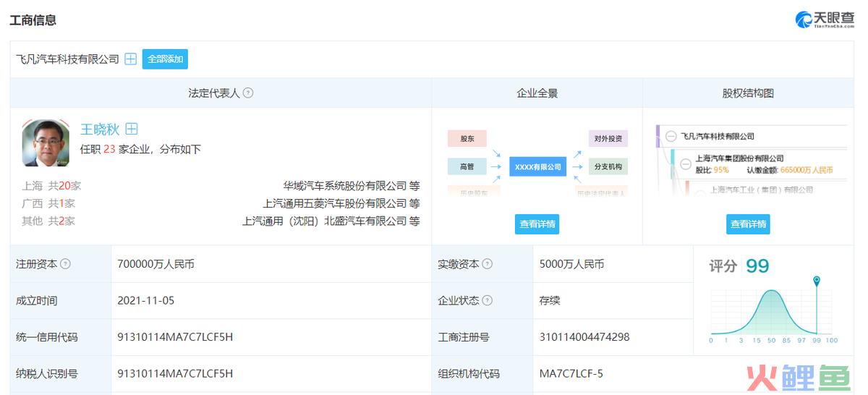Select 存续 enterprise status value

click(550, 300)
